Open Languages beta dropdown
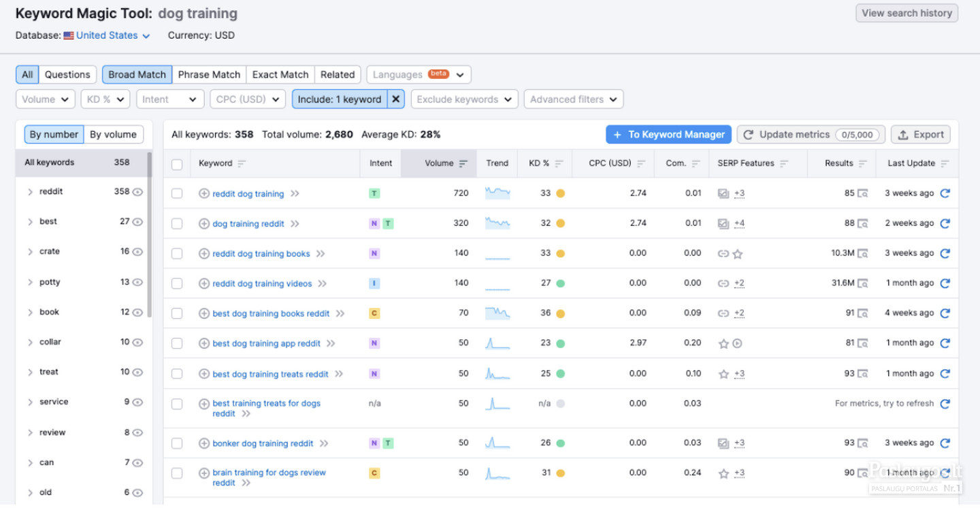The height and width of the screenshot is (510, 980). [419, 75]
